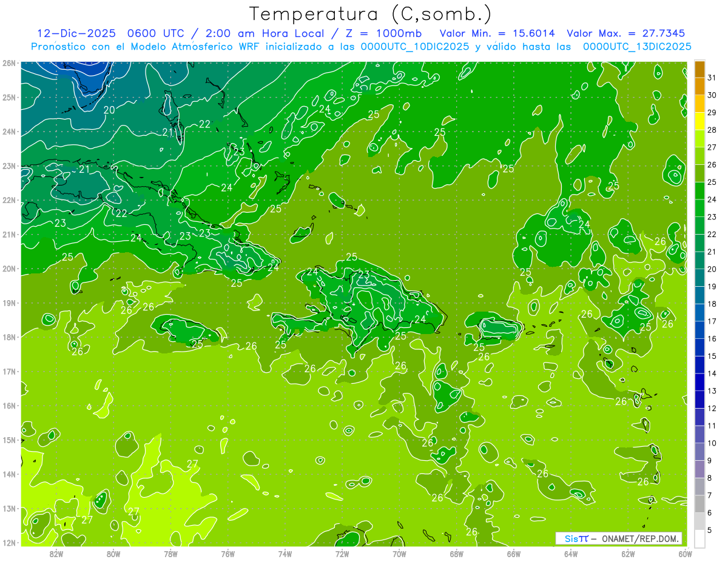Click the 20N latitude axis label
This screenshot has width=728, height=562.
(8, 269)
